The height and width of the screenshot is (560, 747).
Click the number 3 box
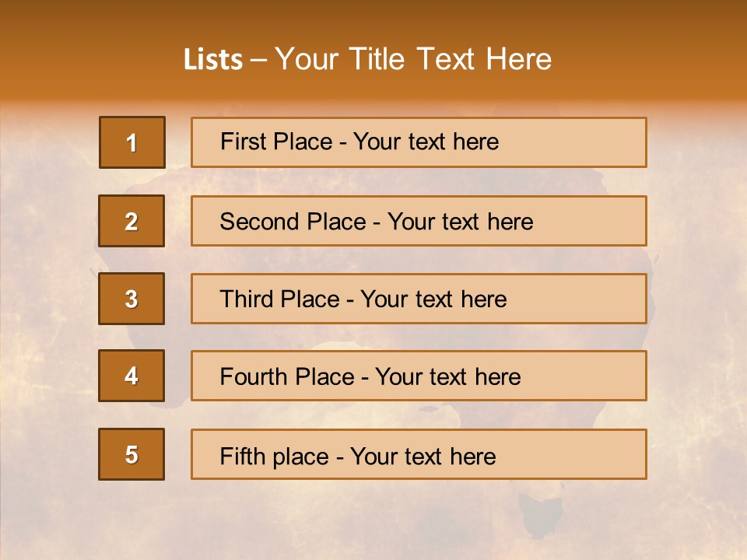(x=132, y=299)
